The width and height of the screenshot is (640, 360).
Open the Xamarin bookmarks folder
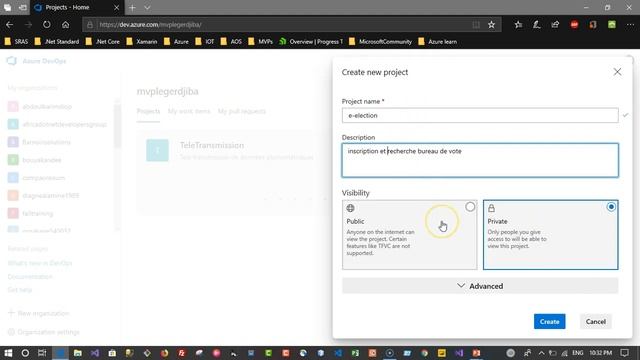click(142, 42)
